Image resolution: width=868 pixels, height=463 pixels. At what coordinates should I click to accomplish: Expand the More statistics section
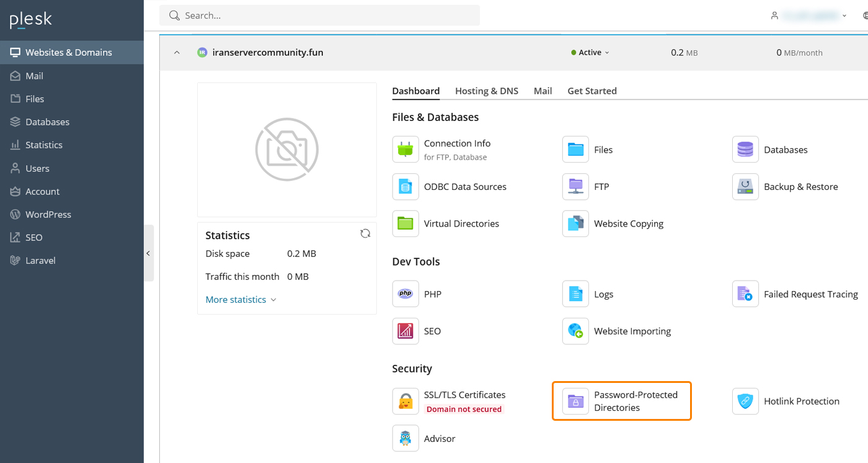pyautogui.click(x=241, y=300)
